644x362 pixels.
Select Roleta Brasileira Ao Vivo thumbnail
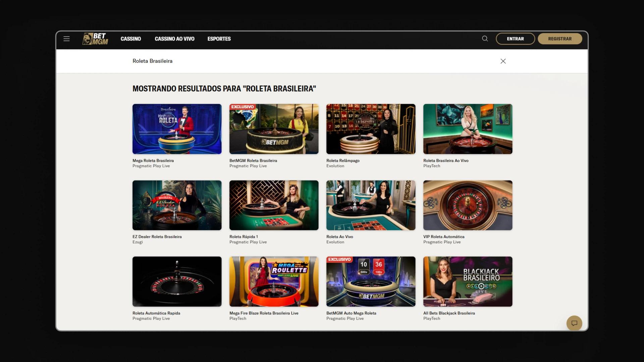[468, 129]
